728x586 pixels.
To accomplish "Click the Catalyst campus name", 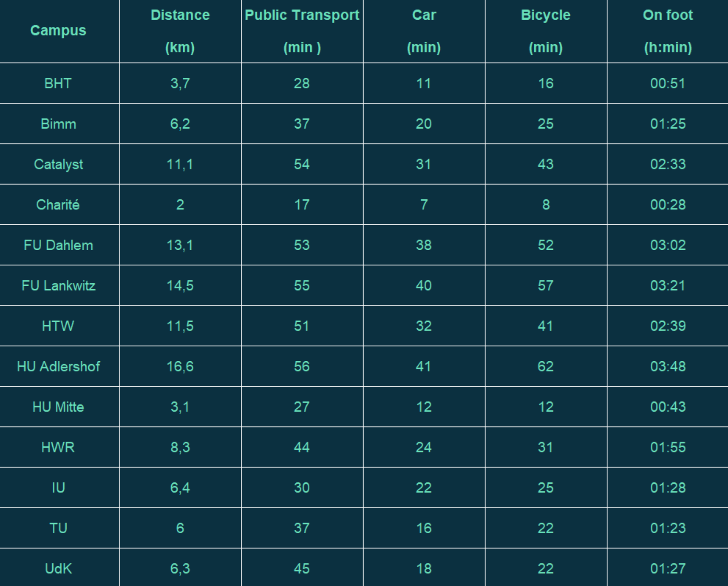I will 58,164.
